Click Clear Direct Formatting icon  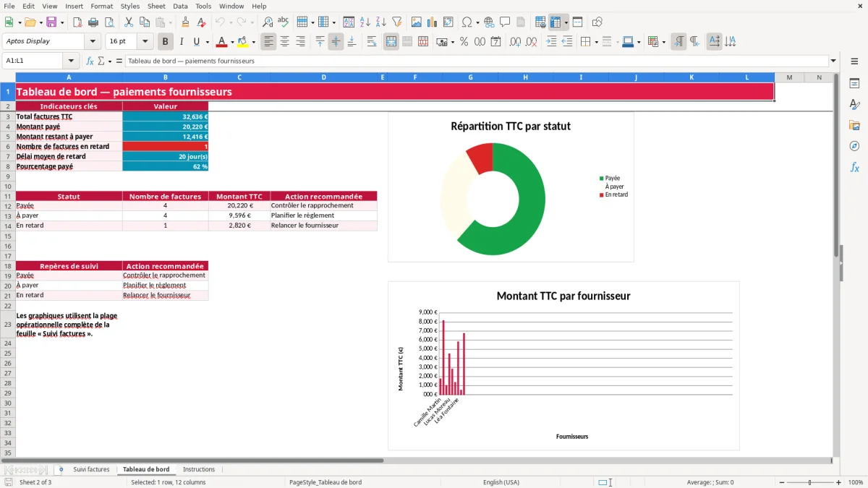201,22
